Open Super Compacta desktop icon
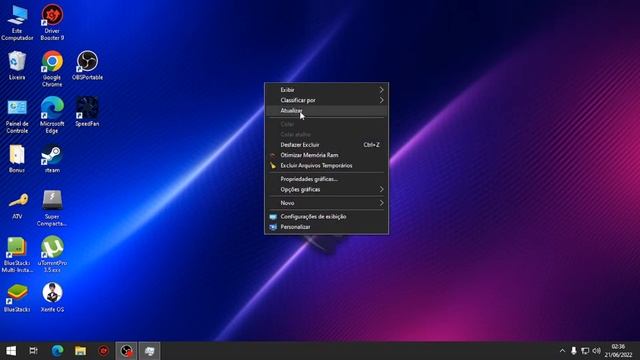640x360 pixels. coord(52,208)
